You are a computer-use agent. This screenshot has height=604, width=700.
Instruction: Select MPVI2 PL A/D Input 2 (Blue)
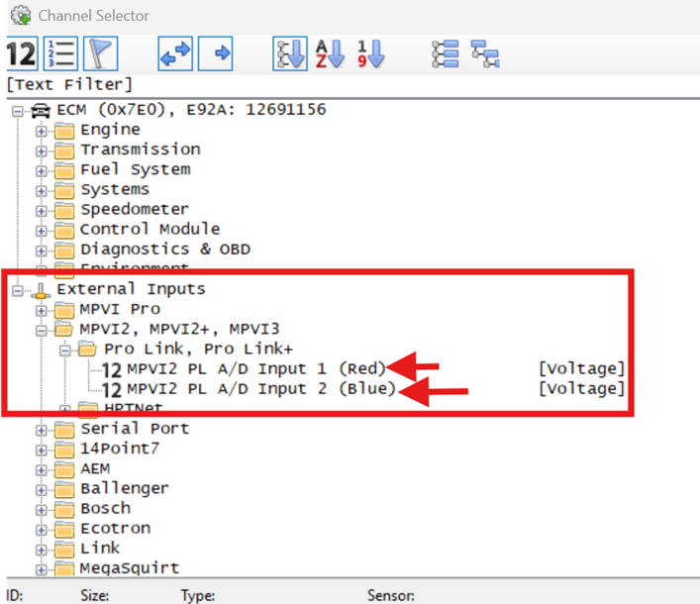(260, 389)
